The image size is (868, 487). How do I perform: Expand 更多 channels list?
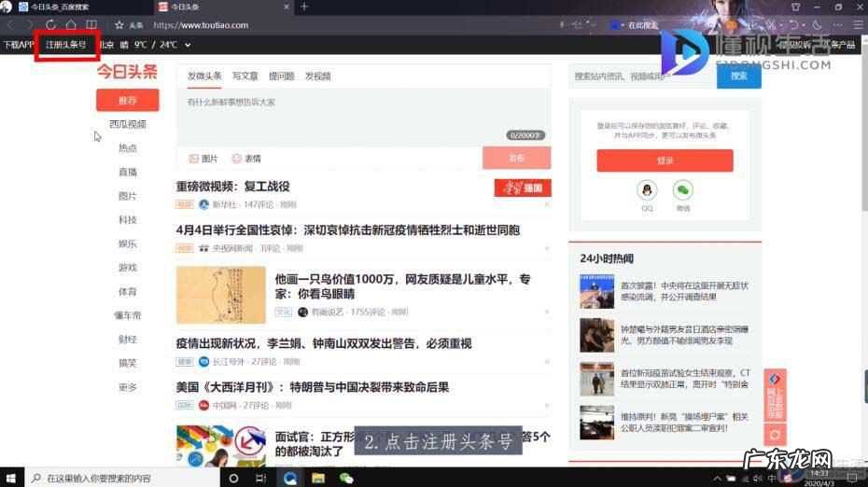[127, 387]
